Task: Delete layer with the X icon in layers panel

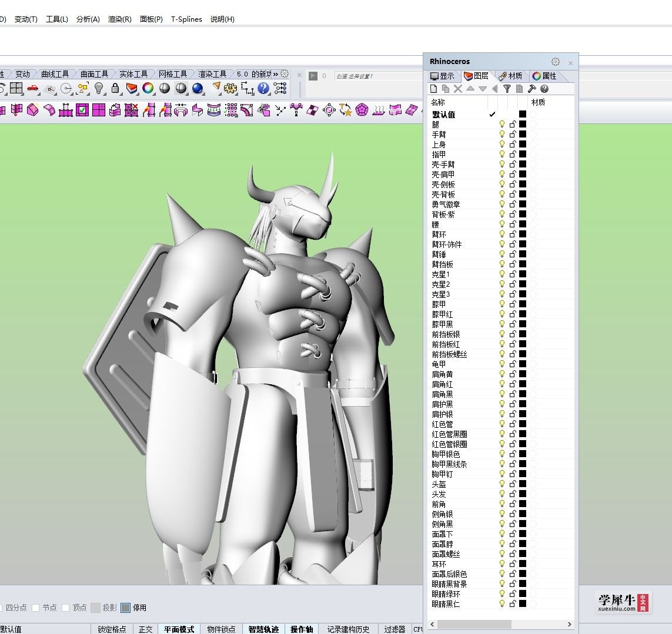Action: [458, 89]
